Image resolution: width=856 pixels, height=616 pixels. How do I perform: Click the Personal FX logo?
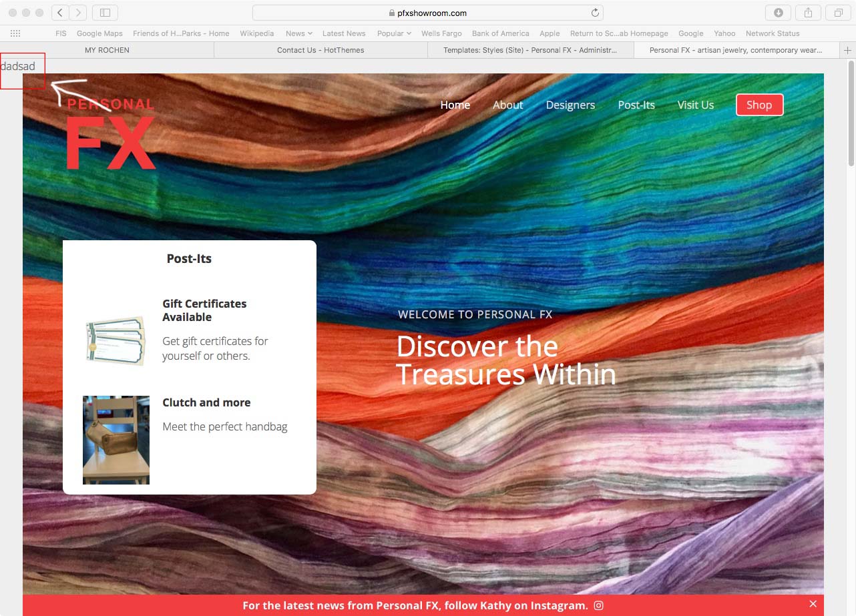(x=111, y=133)
